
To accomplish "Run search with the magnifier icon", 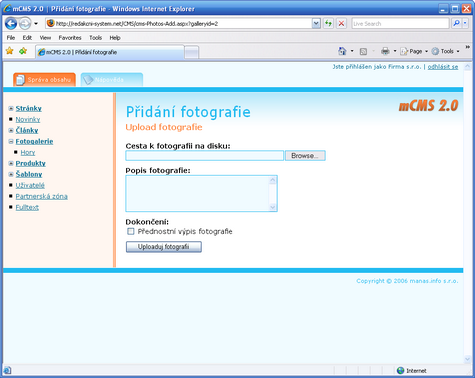I will click(456, 24).
